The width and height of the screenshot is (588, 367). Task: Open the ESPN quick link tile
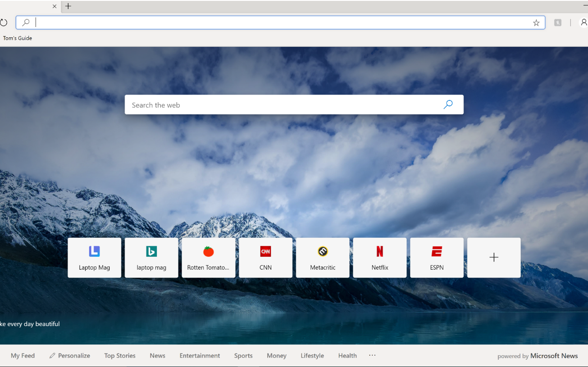pos(437,258)
